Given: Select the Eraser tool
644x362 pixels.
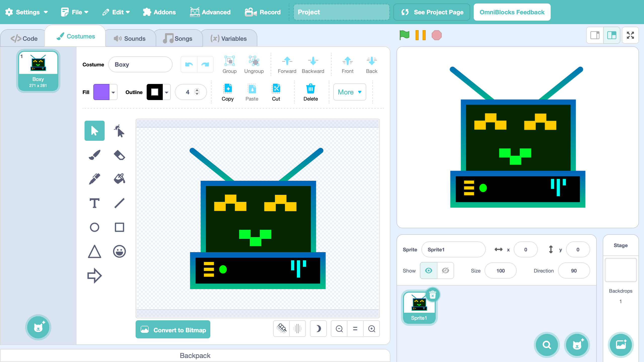Looking at the screenshot, I should 119,155.
